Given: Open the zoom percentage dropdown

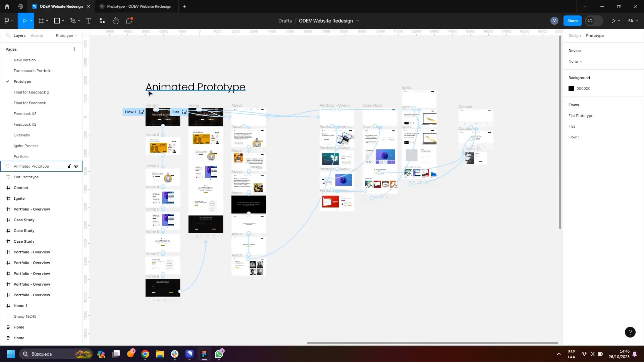Looking at the screenshot, I should point(633,20).
